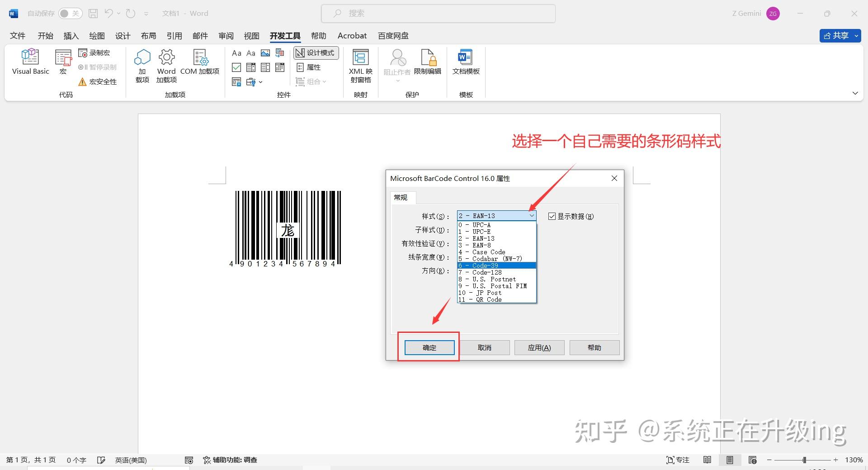Select the 0 - UPC-A style option
The width and height of the screenshot is (868, 470).
[496, 225]
